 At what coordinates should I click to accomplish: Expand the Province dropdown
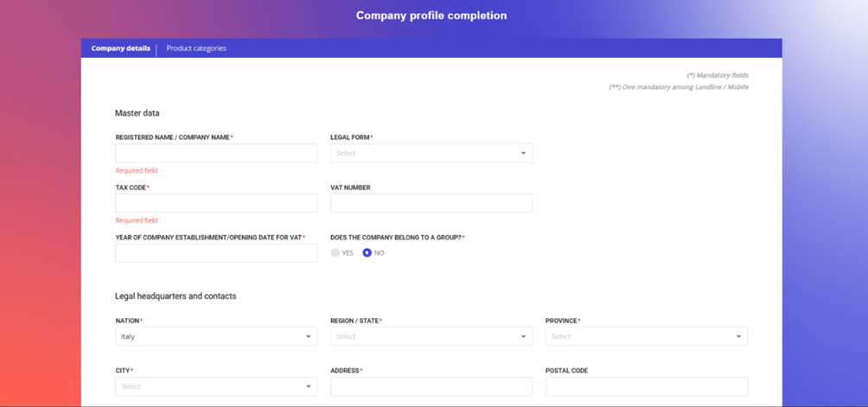click(x=646, y=337)
